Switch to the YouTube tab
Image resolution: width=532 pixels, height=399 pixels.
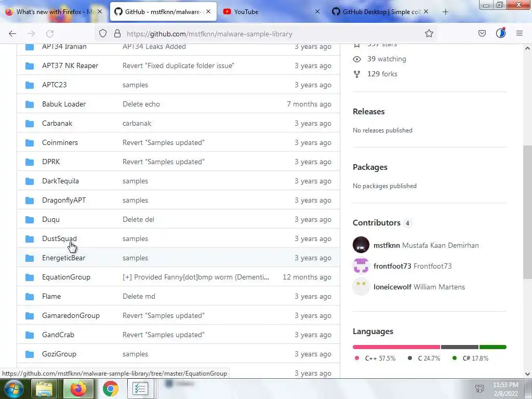[x=271, y=11]
